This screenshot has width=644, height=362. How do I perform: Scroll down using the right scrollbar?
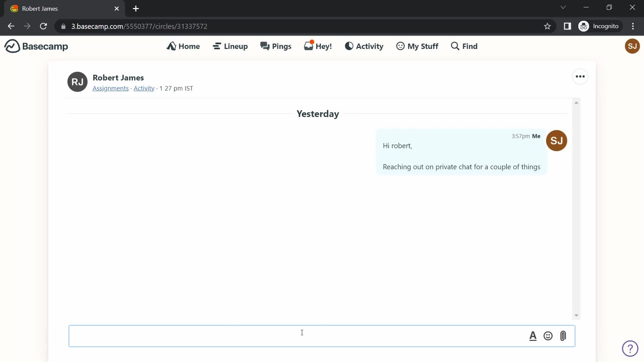tap(576, 315)
